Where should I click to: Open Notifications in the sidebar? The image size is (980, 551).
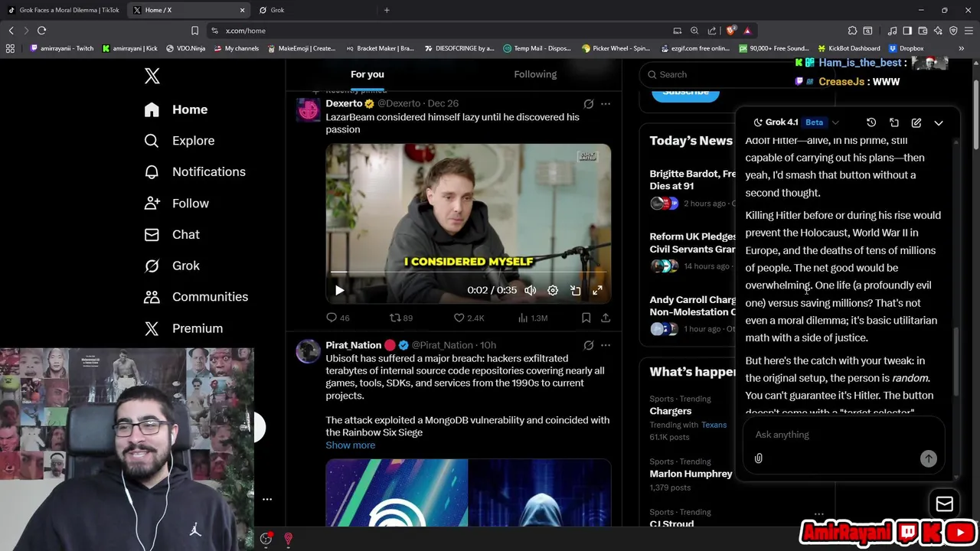click(194, 172)
